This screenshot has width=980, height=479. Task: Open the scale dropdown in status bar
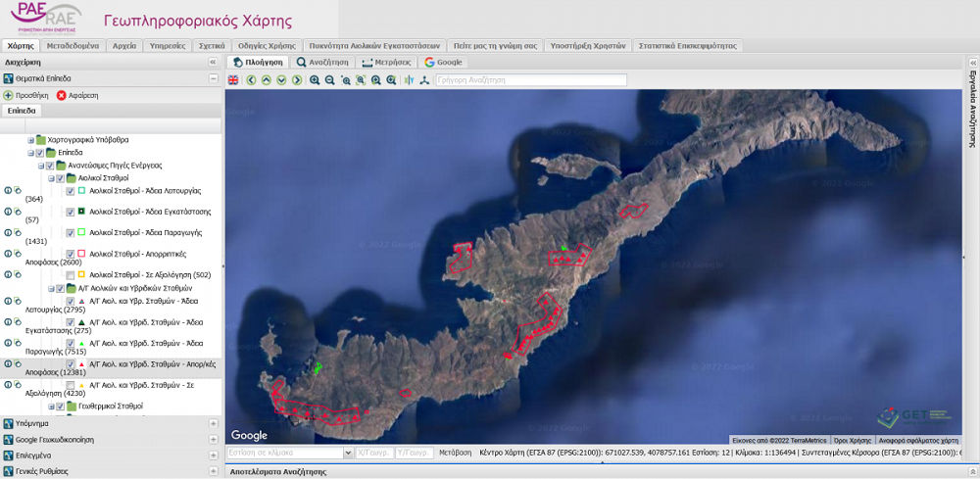(348, 454)
